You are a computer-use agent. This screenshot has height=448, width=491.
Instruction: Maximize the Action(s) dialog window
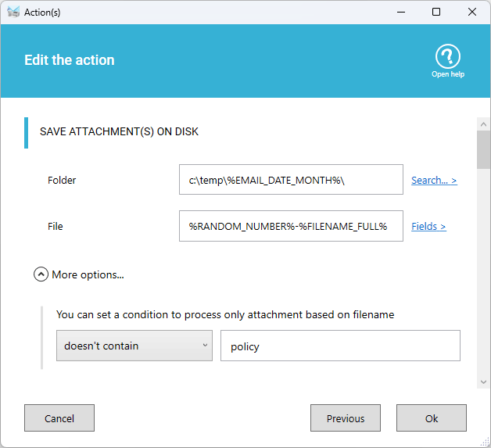pyautogui.click(x=436, y=12)
